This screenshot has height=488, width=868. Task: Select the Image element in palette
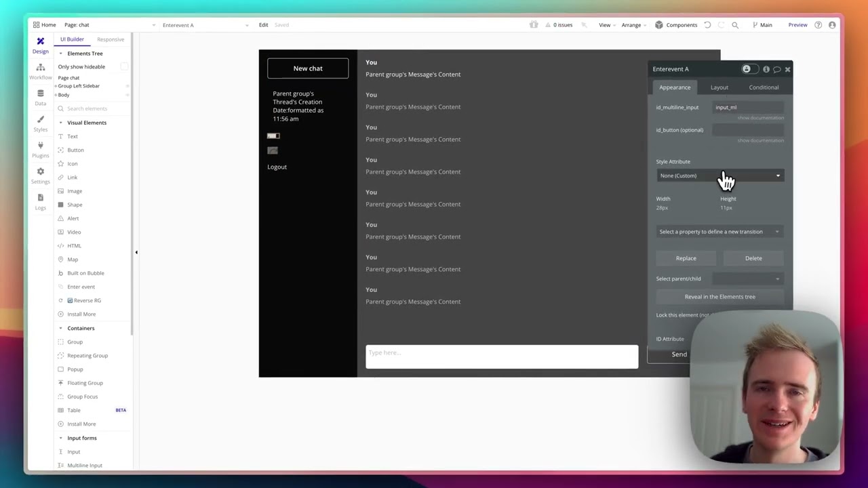point(75,191)
